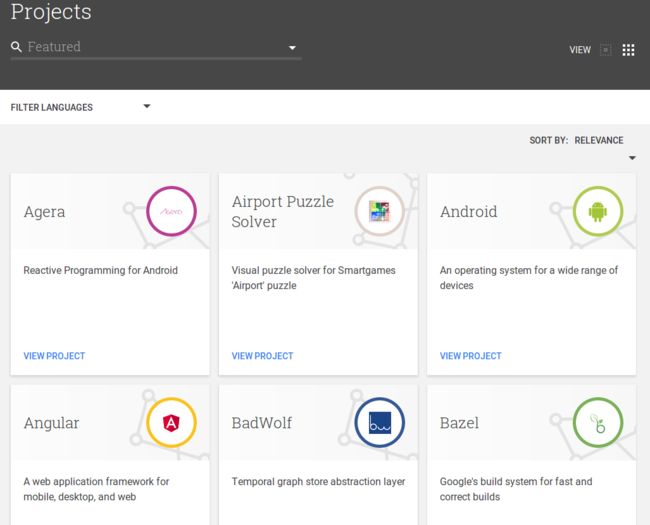
Task: Click the Android card title
Action: pos(468,211)
